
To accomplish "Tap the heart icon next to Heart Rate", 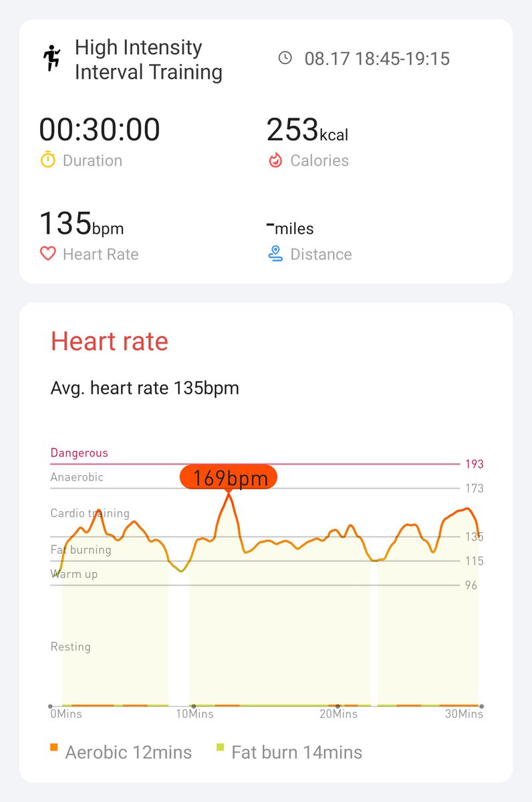I will tap(47, 254).
